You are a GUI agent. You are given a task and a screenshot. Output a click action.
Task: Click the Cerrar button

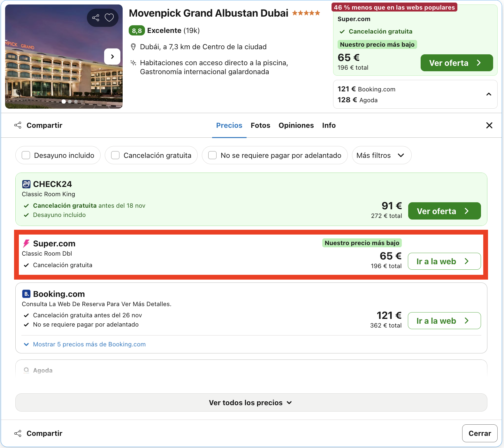(x=480, y=433)
